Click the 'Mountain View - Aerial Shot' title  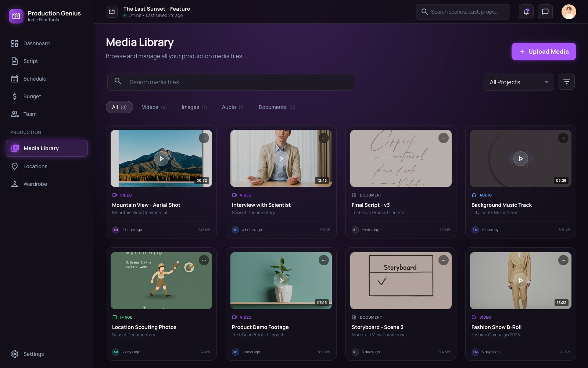coord(146,205)
